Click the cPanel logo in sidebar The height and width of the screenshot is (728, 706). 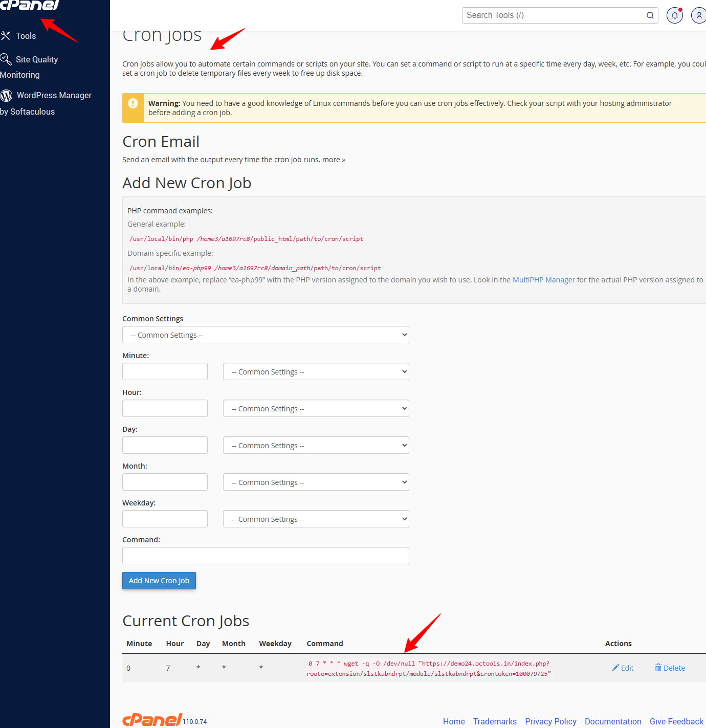(x=30, y=5)
